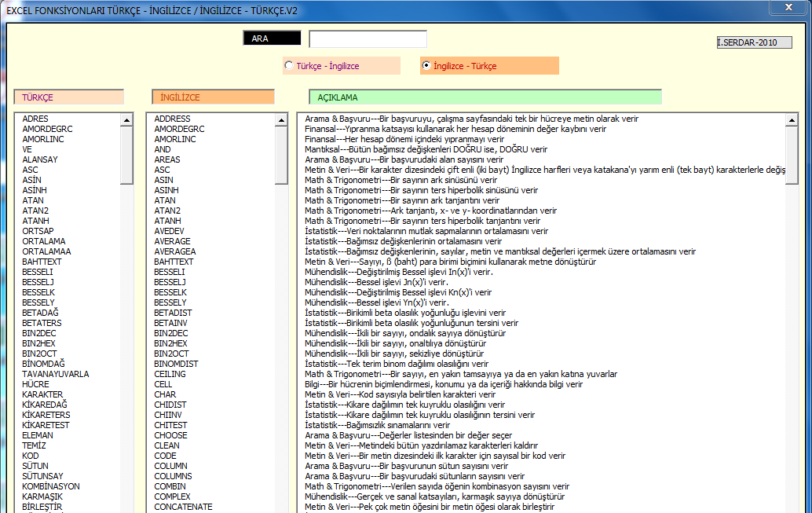Select ORTALAMA in the Türkçe list
The width and height of the screenshot is (812, 513).
point(43,241)
